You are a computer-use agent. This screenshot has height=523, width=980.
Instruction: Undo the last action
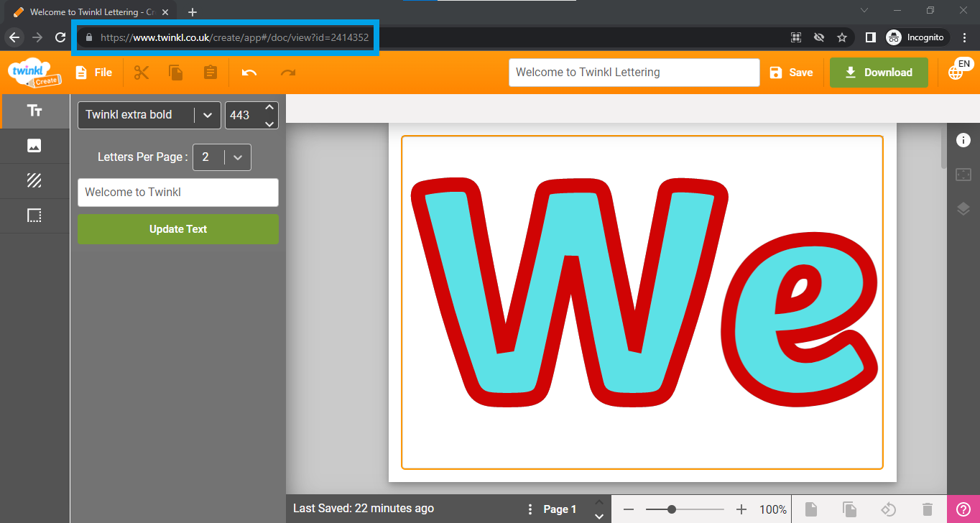(249, 73)
